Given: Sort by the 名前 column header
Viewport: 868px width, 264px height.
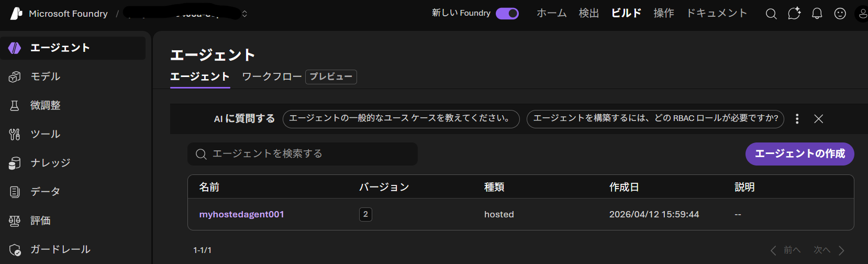Looking at the screenshot, I should pyautogui.click(x=209, y=187).
